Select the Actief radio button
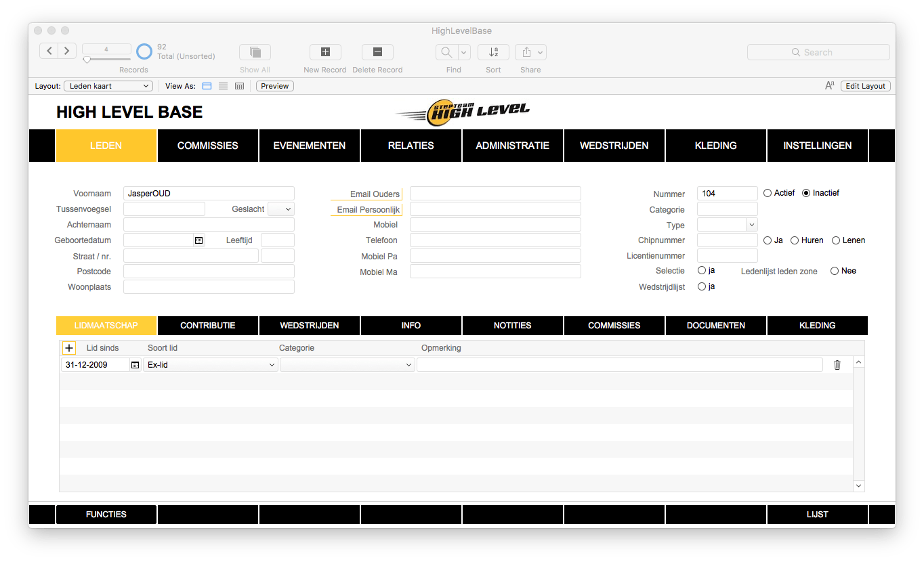 coord(768,193)
